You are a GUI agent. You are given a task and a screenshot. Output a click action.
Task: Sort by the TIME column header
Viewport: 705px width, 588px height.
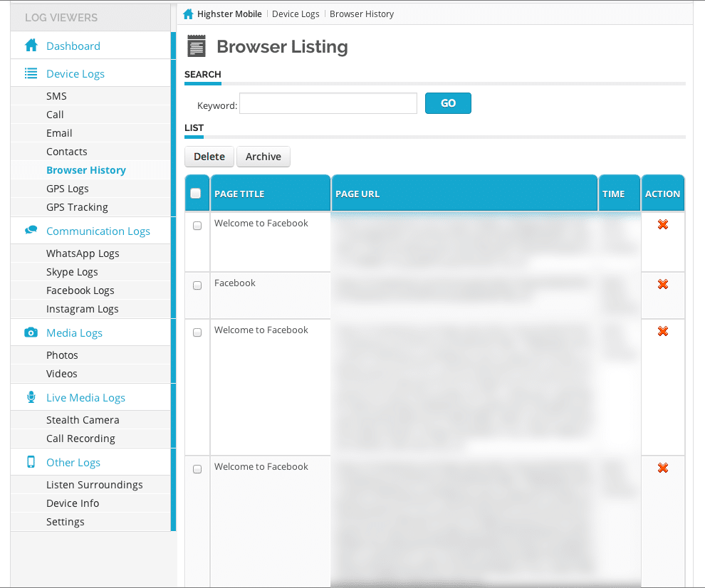click(x=619, y=194)
